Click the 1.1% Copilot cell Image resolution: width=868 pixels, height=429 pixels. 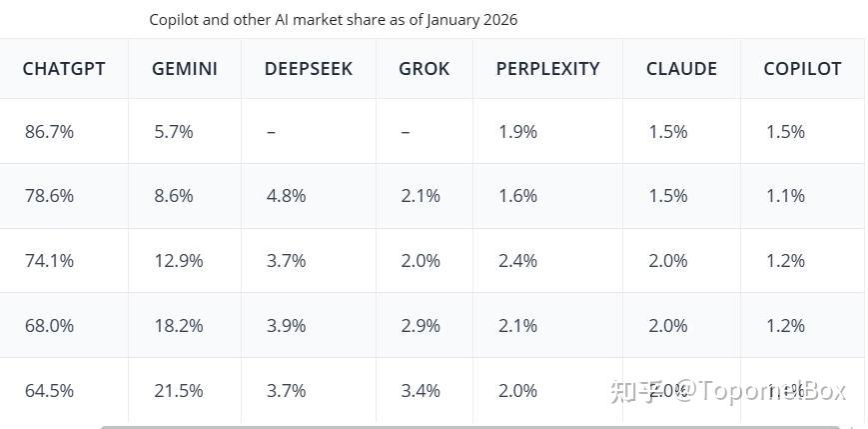coord(785,196)
